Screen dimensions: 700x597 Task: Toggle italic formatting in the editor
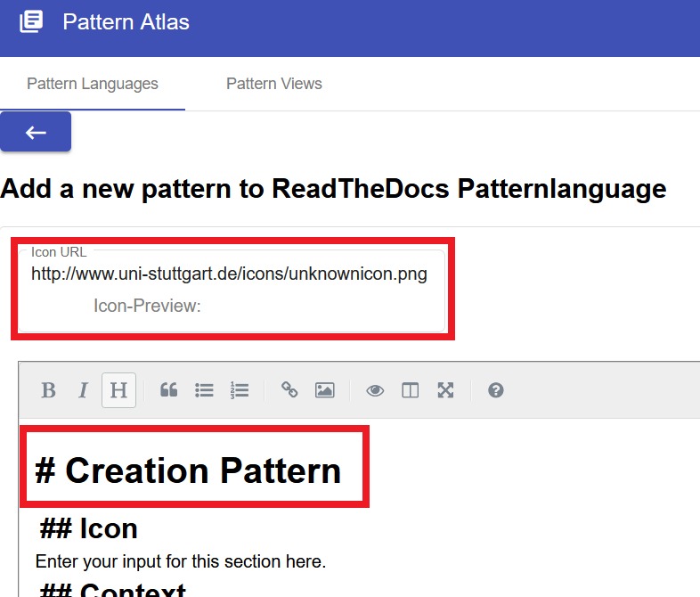click(84, 390)
